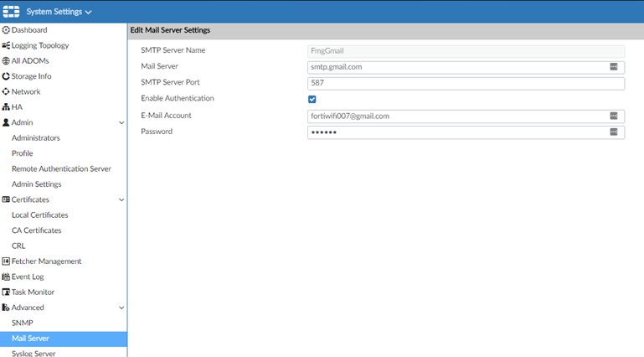
Task: Open Remote Authentication Server page
Action: coord(61,169)
